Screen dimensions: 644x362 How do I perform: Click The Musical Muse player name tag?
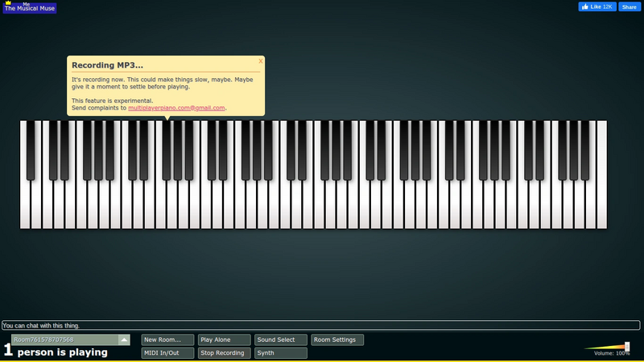[x=30, y=8]
